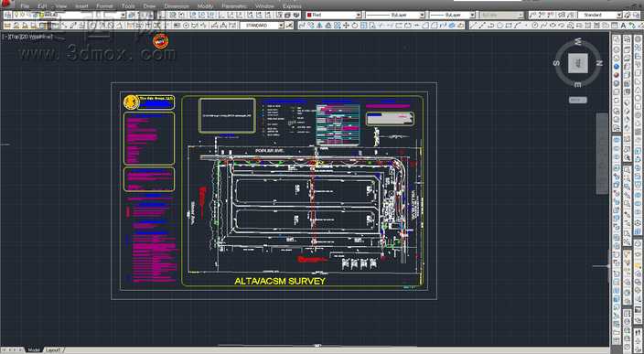Open the Insert menu

click(x=81, y=6)
